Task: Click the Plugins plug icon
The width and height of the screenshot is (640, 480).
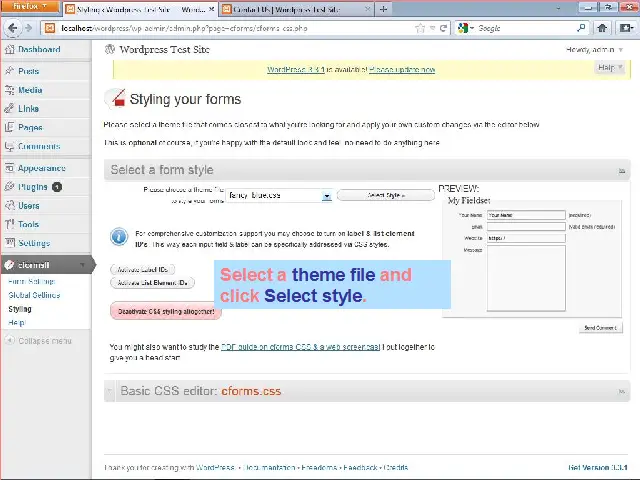Action: 9,187
